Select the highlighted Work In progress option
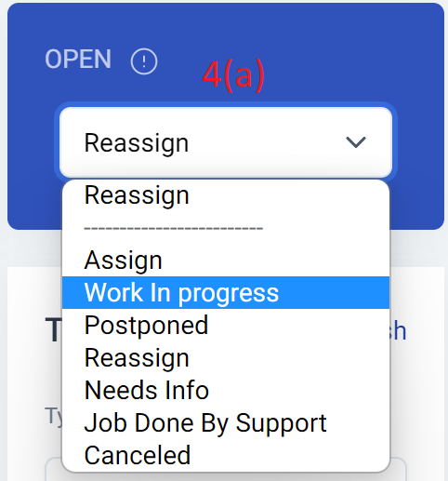Viewport: 448px width, 481px height. (x=226, y=292)
